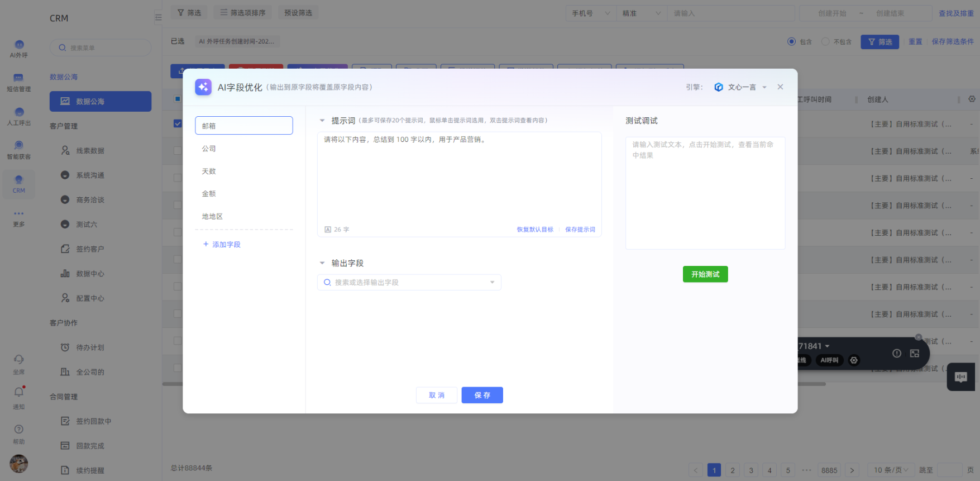980x481 pixels.
Task: Select the 金额 field in the list
Action: pos(209,194)
